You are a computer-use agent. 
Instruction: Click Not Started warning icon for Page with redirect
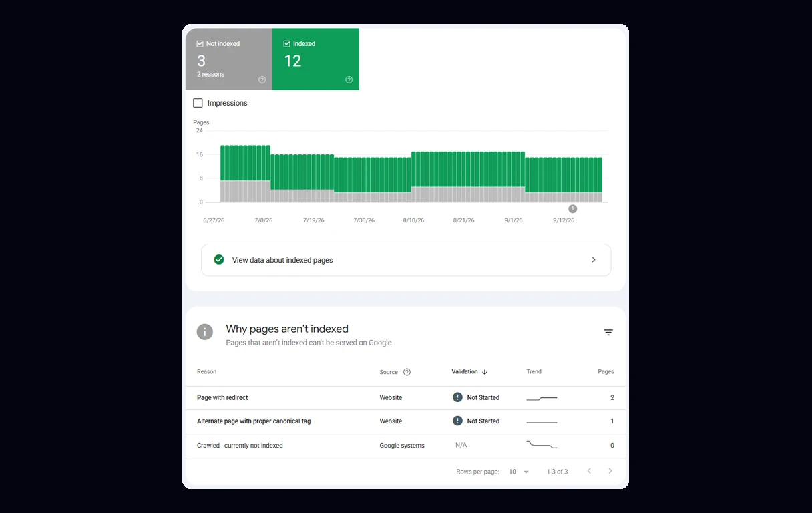[x=457, y=397]
